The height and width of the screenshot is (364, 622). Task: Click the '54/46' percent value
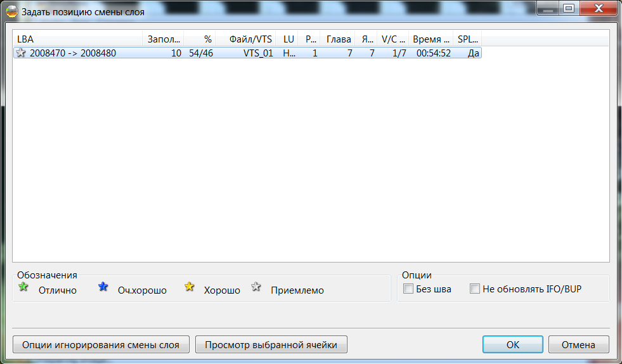[x=201, y=53]
